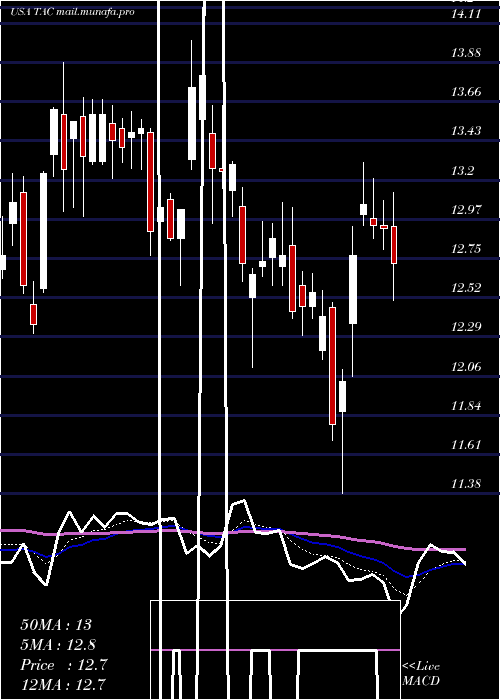Screen dimensions: 500x700
Task: Select the 12.75 price axis label
Action: pyautogui.click(x=466, y=249)
